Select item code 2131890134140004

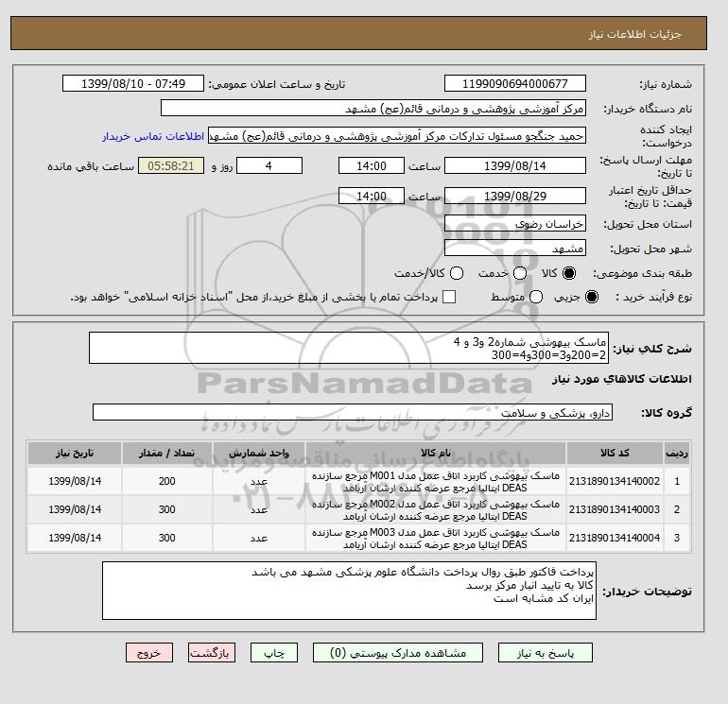615,538
